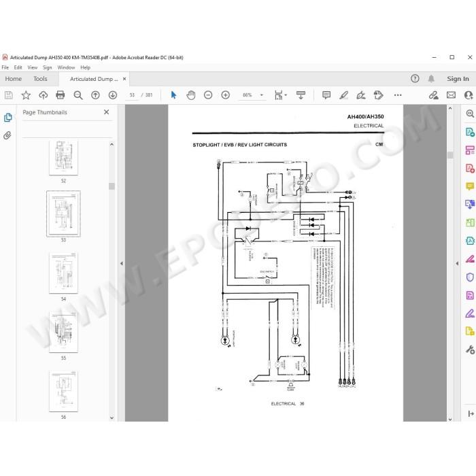Close the Page Thumbnails panel
Image resolution: width=476 pixels, height=476 pixels.
[x=106, y=112]
